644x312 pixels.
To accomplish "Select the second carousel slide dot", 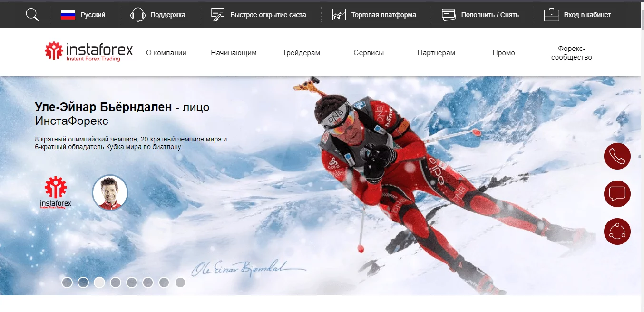I will (83, 282).
